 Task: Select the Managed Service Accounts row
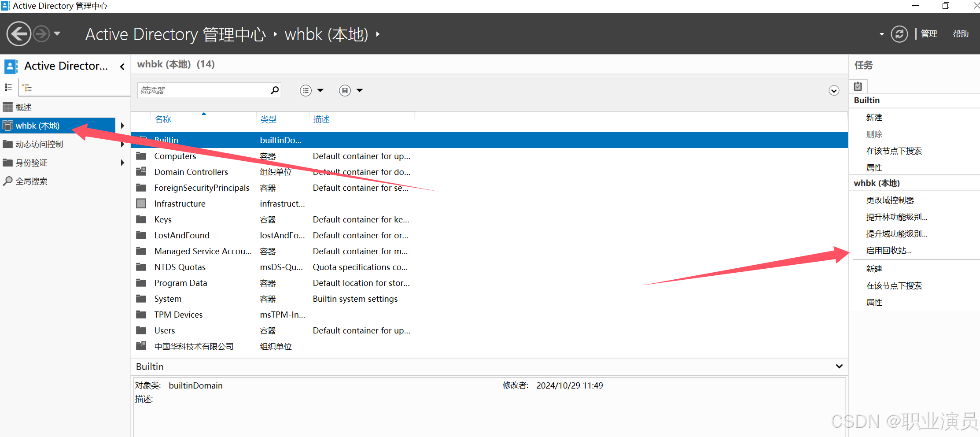[x=490, y=251]
